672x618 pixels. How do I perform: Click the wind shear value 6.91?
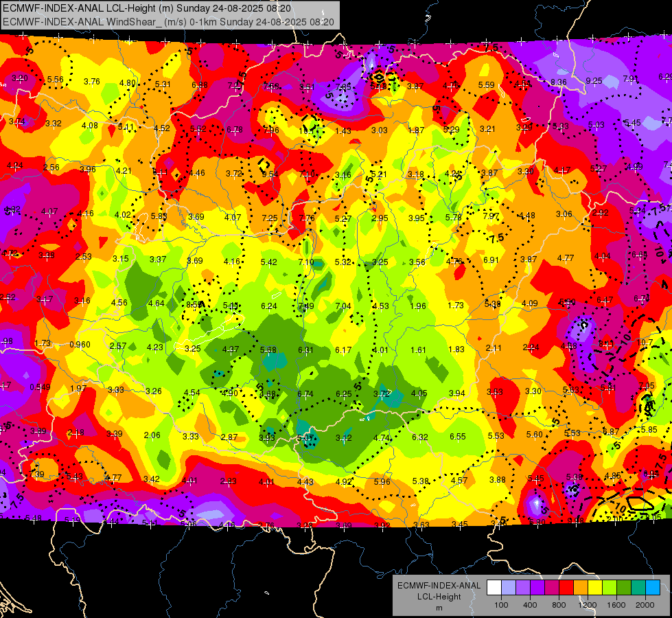pos(491,260)
